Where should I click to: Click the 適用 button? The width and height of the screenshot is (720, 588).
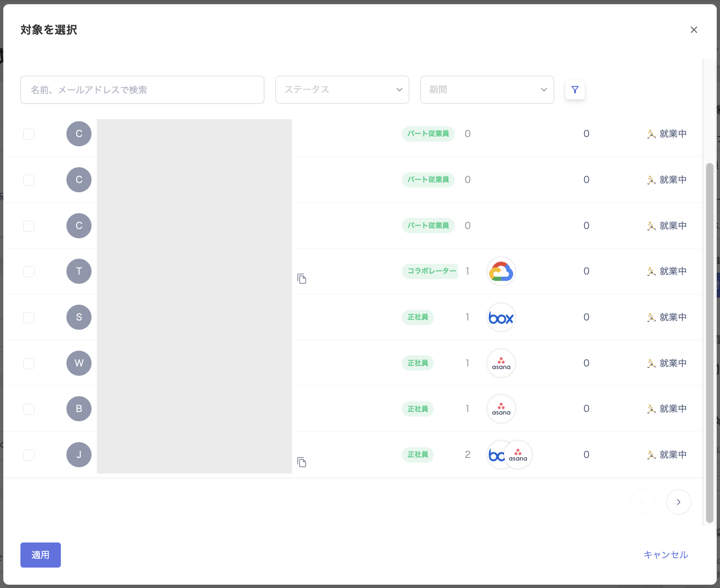pyautogui.click(x=40, y=555)
